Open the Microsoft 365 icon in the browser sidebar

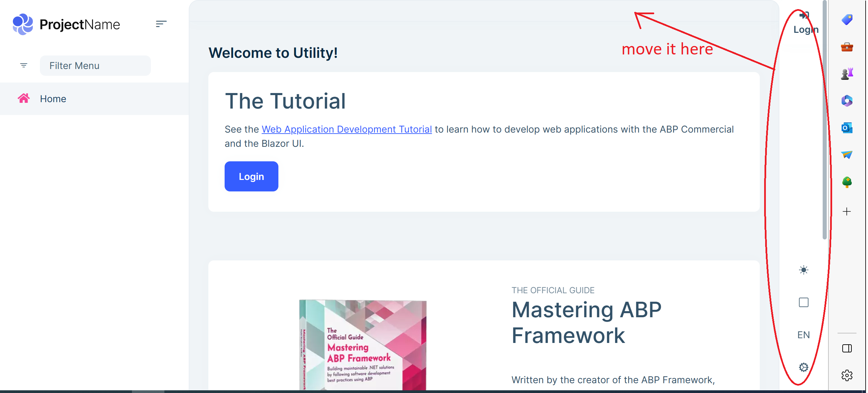click(847, 101)
